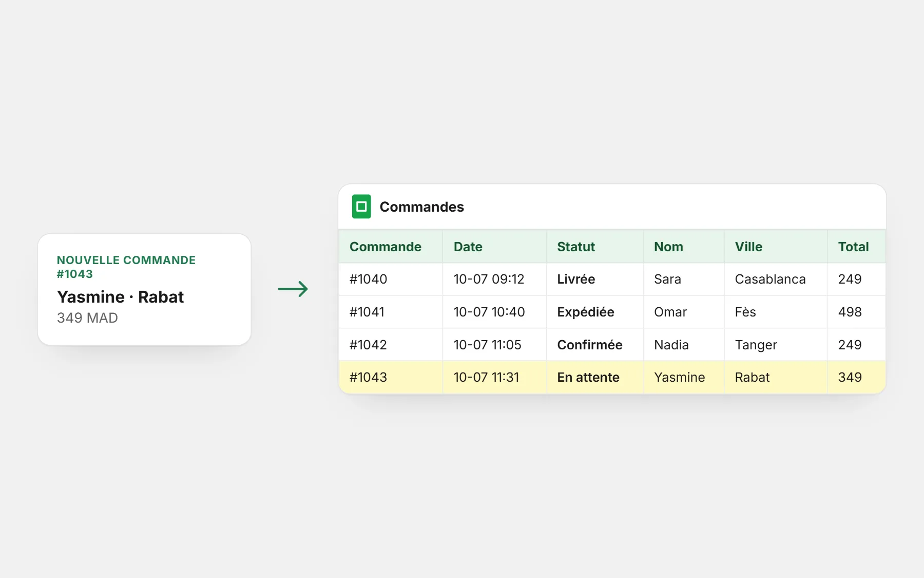Click the total cell 349 in table
Image resolution: width=924 pixels, height=578 pixels.
[856, 377]
